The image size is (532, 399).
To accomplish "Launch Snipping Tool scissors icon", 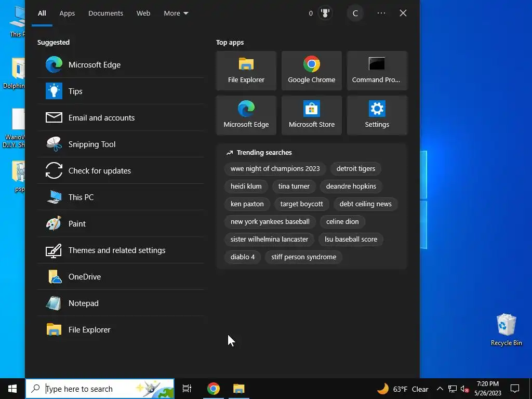I will (x=54, y=144).
